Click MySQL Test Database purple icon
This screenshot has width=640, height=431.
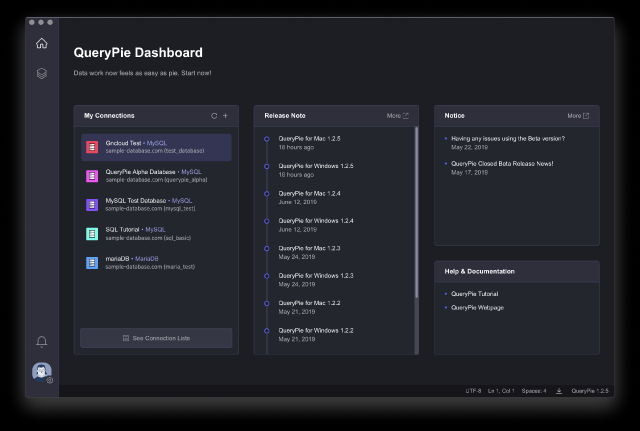click(92, 205)
